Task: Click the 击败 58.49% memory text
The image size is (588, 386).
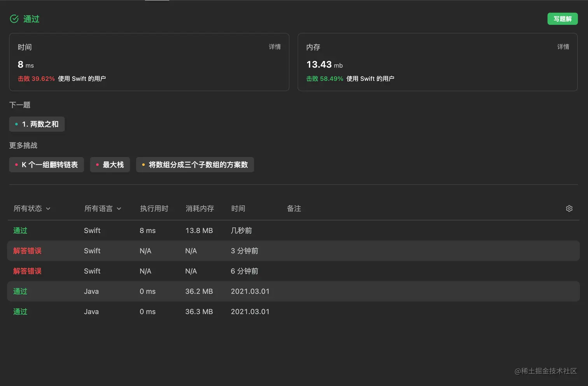Action: pyautogui.click(x=325, y=79)
